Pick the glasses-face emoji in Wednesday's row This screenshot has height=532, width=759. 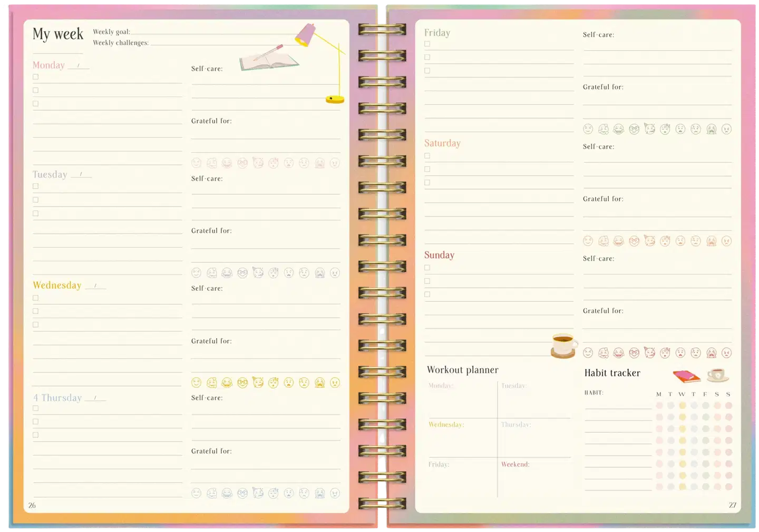pyautogui.click(x=242, y=382)
